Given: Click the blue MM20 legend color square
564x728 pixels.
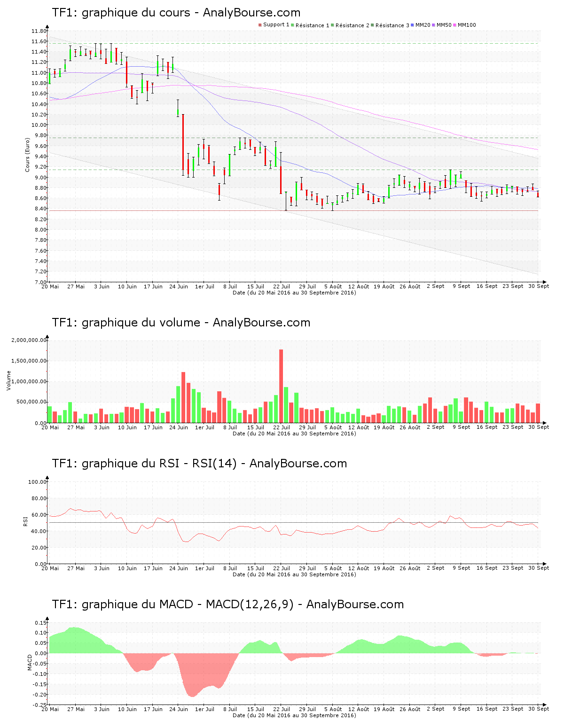Looking at the screenshot, I should click(x=413, y=25).
